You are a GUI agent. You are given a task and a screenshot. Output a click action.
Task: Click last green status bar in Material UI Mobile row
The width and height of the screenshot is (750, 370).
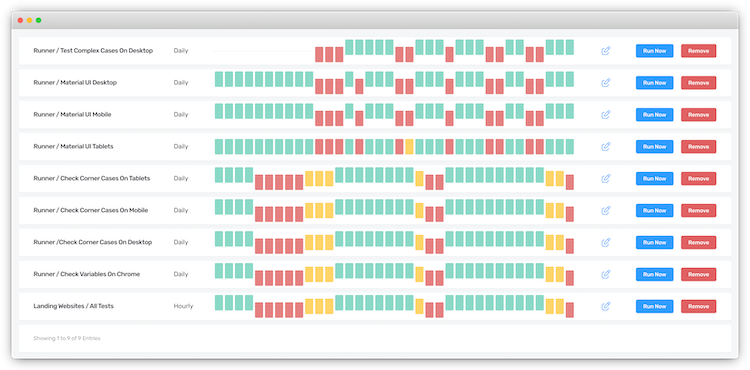coord(570,111)
